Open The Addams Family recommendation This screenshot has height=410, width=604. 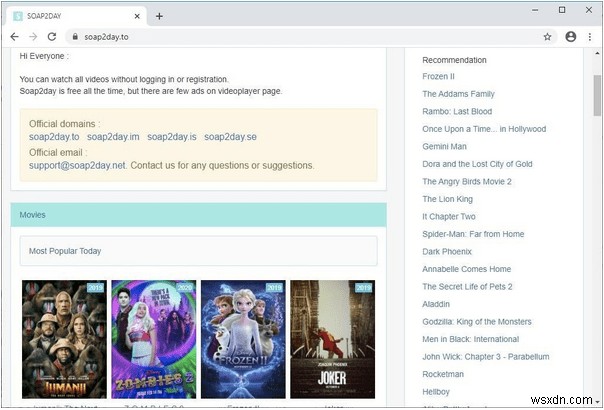coord(458,94)
